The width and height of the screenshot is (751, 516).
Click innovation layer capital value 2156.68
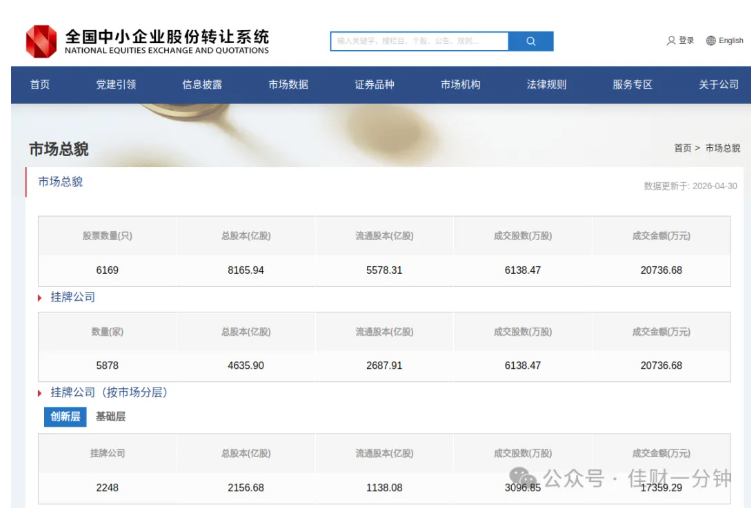pos(246,488)
